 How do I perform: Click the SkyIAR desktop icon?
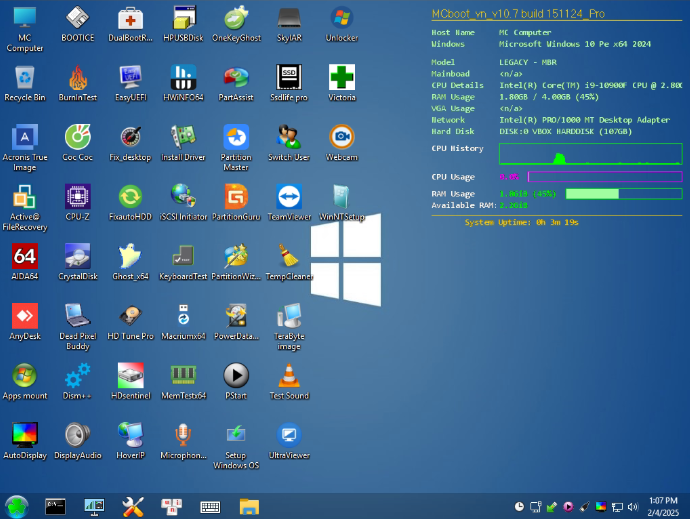coord(289,24)
